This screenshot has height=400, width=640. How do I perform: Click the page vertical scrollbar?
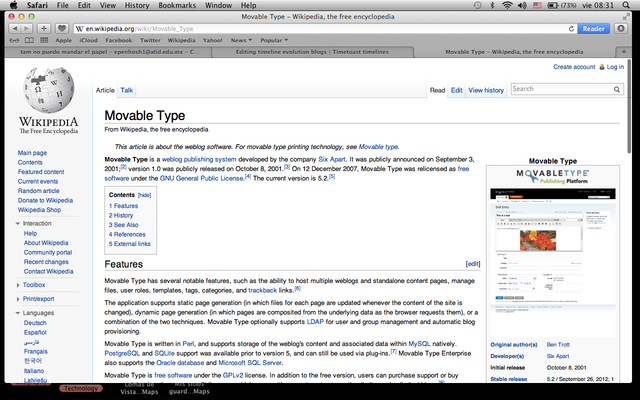(629, 107)
